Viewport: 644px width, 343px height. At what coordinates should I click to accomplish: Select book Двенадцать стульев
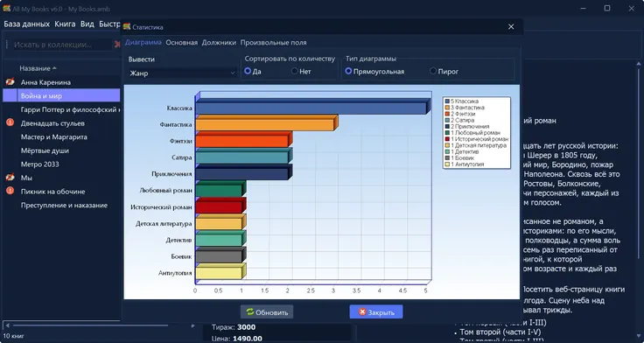pyautogui.click(x=52, y=123)
